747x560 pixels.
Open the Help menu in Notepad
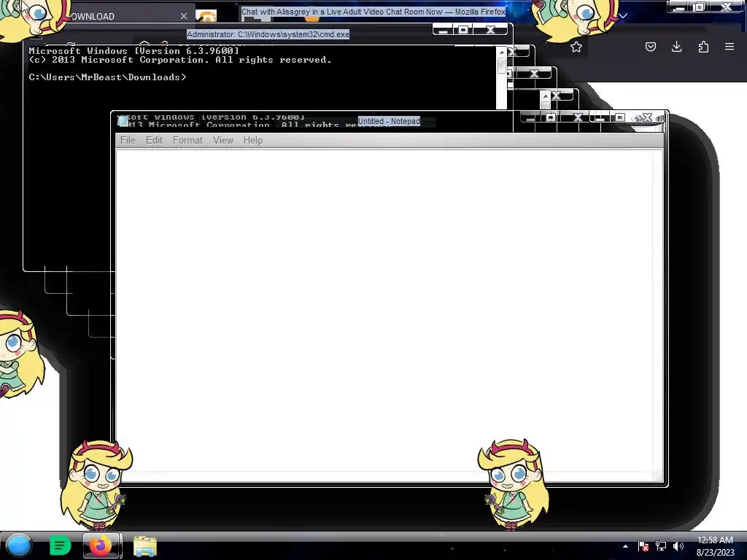[x=253, y=140]
